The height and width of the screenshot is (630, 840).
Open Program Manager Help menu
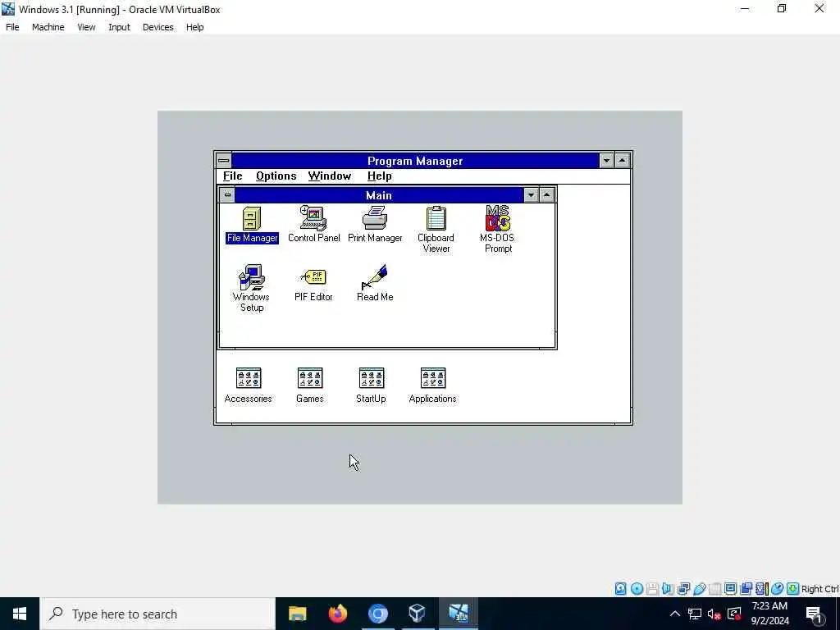[379, 176]
